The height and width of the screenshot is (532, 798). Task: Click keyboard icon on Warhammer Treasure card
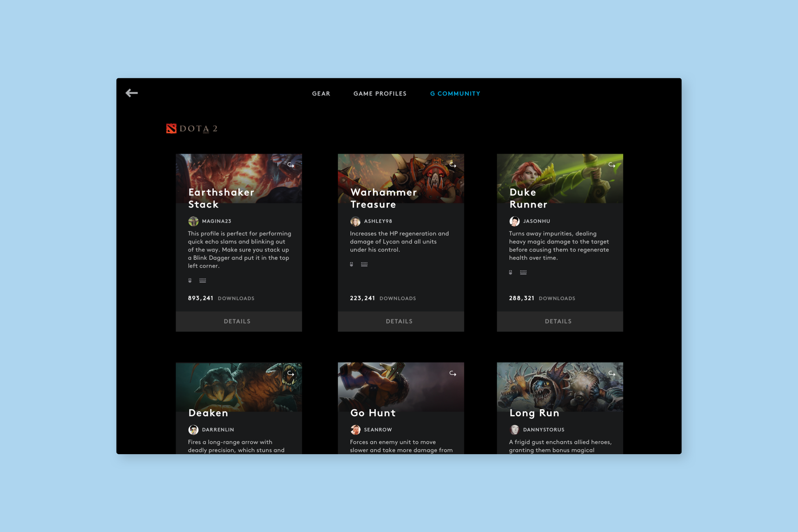tap(364, 264)
